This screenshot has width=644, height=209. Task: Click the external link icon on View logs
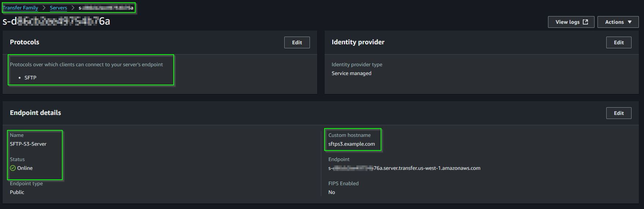(585, 22)
